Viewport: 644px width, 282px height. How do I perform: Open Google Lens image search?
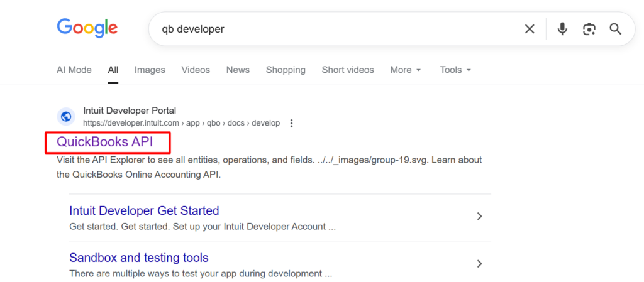pos(589,29)
